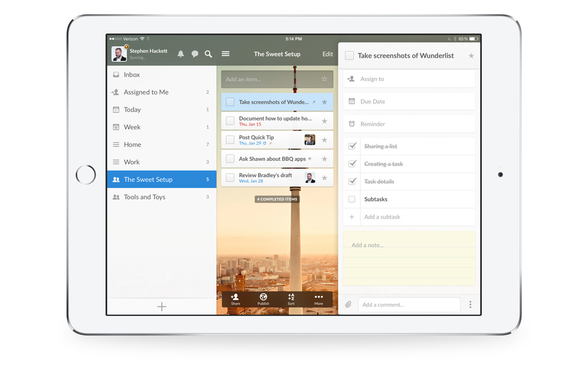Click Stephen Hackett's profile avatar
This screenshot has height=370, width=588.
coord(119,53)
